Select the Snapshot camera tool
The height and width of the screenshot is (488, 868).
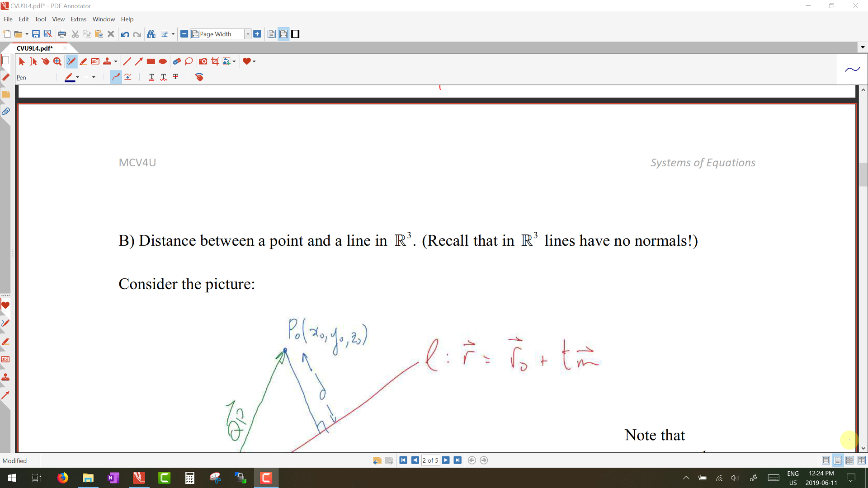pos(203,61)
